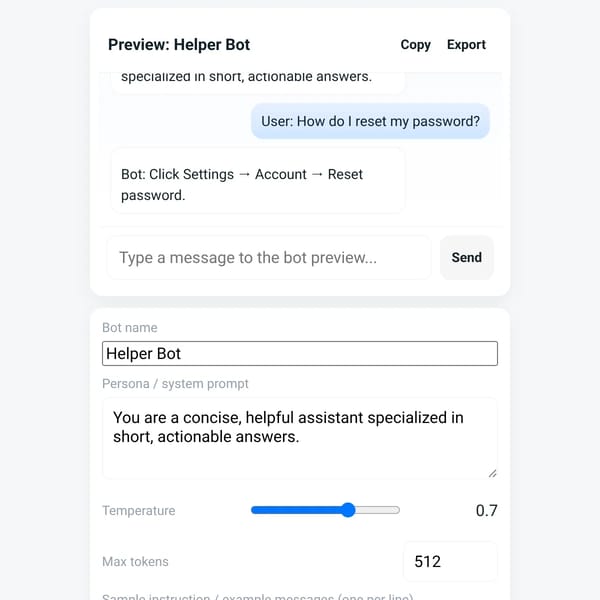Click the Max tokens label
Viewport: 600px width, 600px height.
[135, 562]
